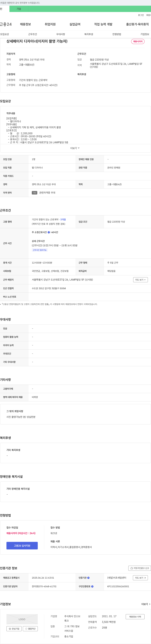The height and width of the screenshot is (644, 151).
Task: Click the 열람차단 button
Action: coord(30,629)
